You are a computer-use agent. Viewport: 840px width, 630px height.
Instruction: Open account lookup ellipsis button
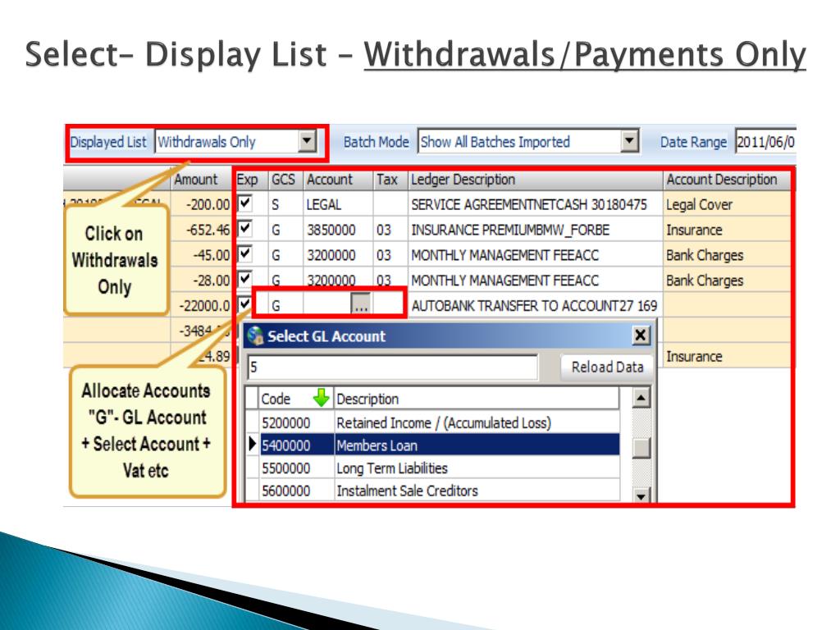coord(361,304)
